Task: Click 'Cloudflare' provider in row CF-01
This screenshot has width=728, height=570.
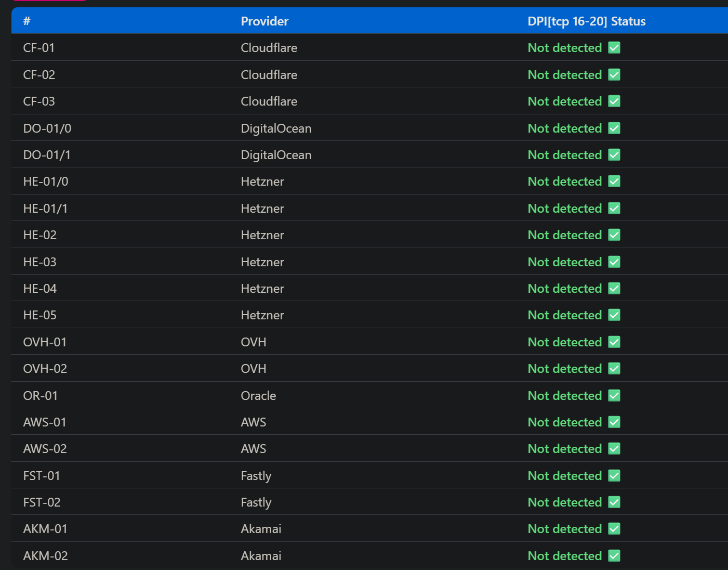Action: pyautogui.click(x=269, y=48)
